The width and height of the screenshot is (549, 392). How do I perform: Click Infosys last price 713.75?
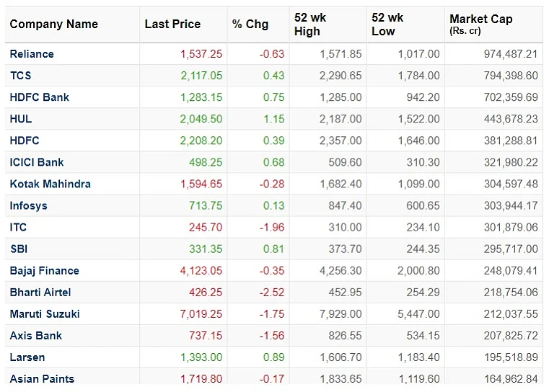point(206,205)
